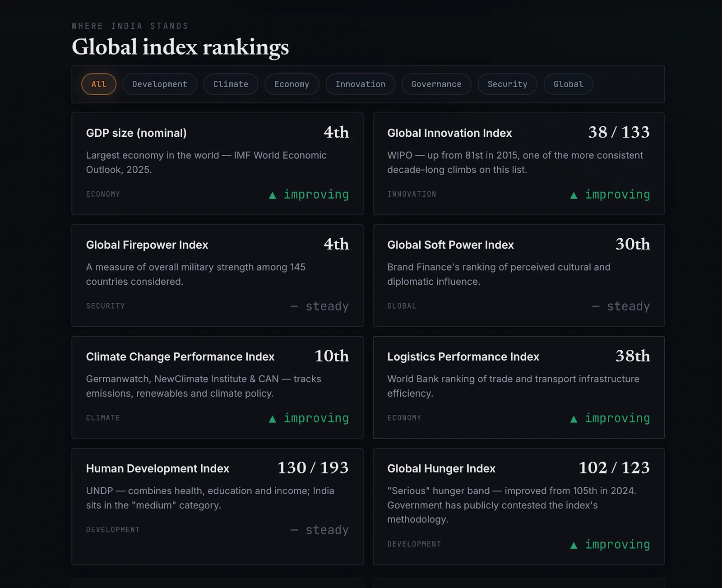
Task: Click the GLOBAL category tag on Soft Power
Action: (402, 306)
